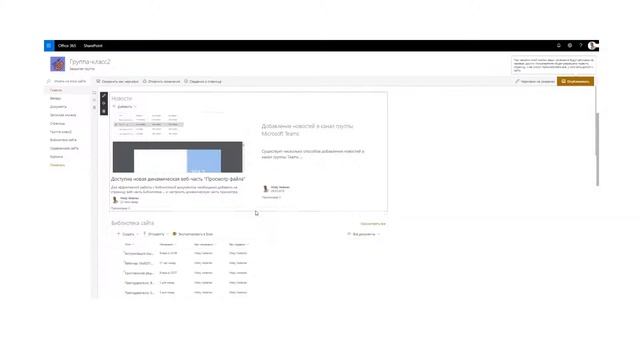Open the help question mark
Image resolution: width=640 pixels, height=360 pixels.
coord(581,46)
